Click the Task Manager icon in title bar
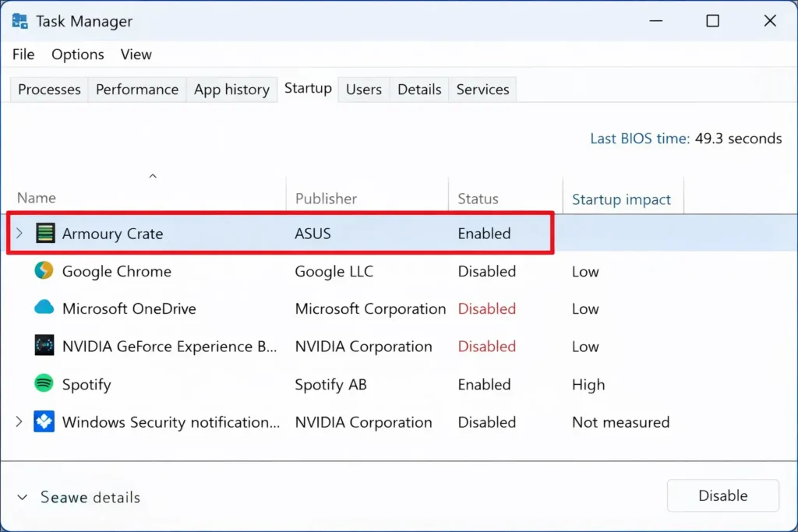798x532 pixels. (x=18, y=20)
